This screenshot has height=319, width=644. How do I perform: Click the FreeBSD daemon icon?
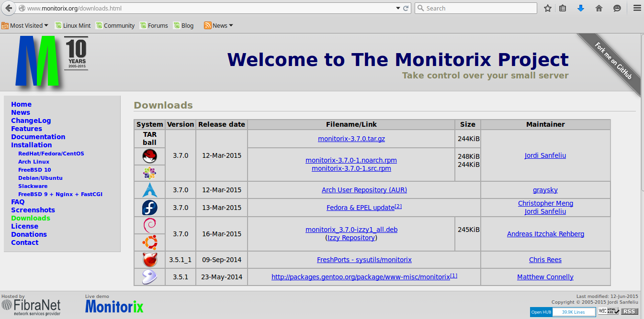coord(149,260)
